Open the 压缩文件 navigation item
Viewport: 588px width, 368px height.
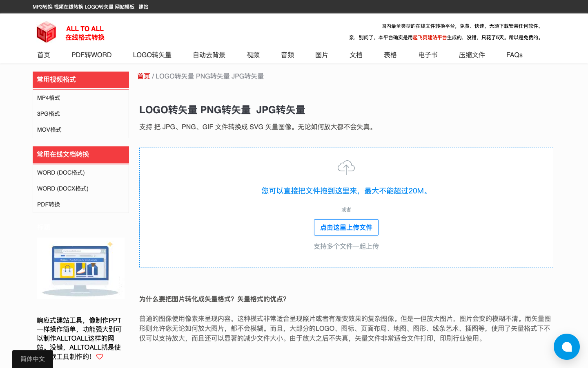[x=472, y=55]
